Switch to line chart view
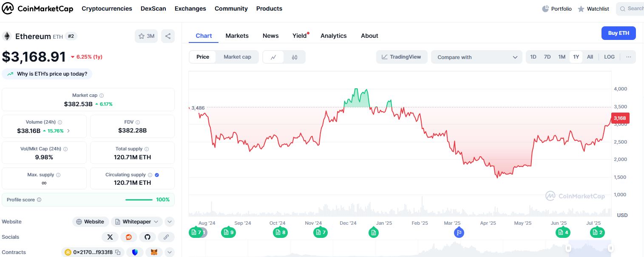This screenshot has height=257, width=644. click(274, 57)
